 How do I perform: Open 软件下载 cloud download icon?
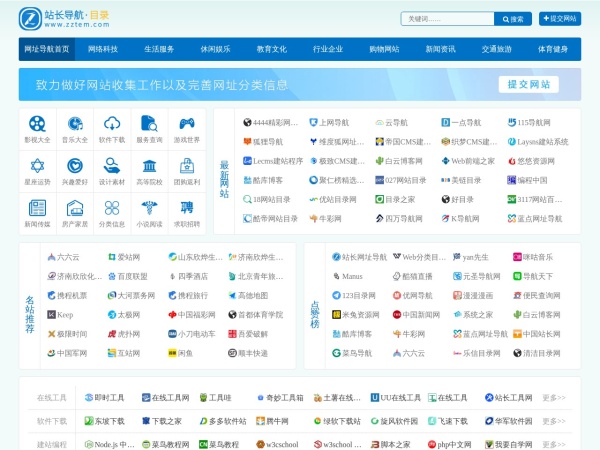pos(111,124)
